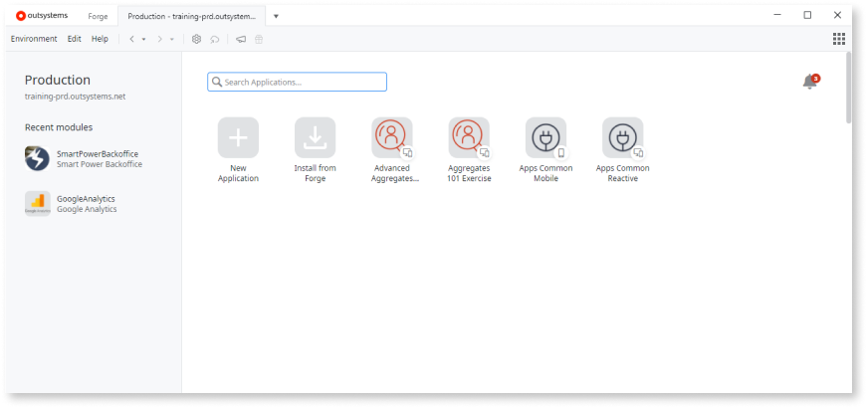Click the OutSystems logo
The image size is (868, 408).
(42, 15)
